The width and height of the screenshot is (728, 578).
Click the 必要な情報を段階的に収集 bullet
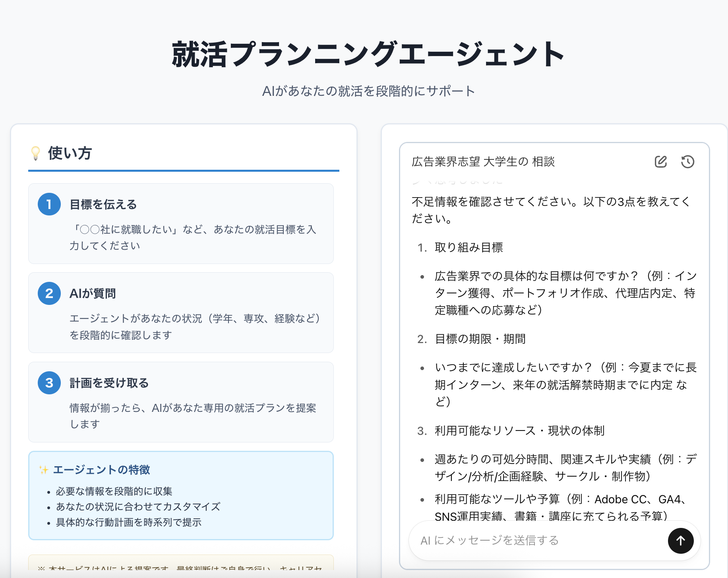tap(114, 491)
